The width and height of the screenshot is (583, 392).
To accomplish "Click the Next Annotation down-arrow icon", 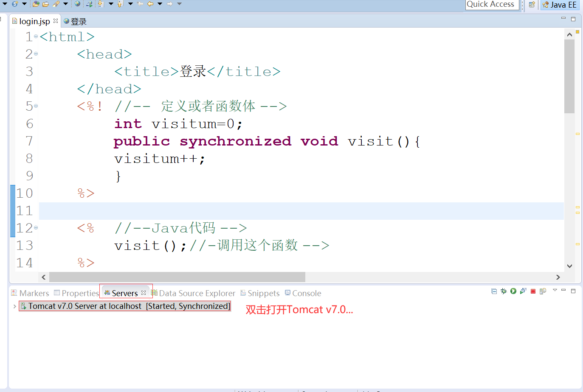I will tap(101, 4).
